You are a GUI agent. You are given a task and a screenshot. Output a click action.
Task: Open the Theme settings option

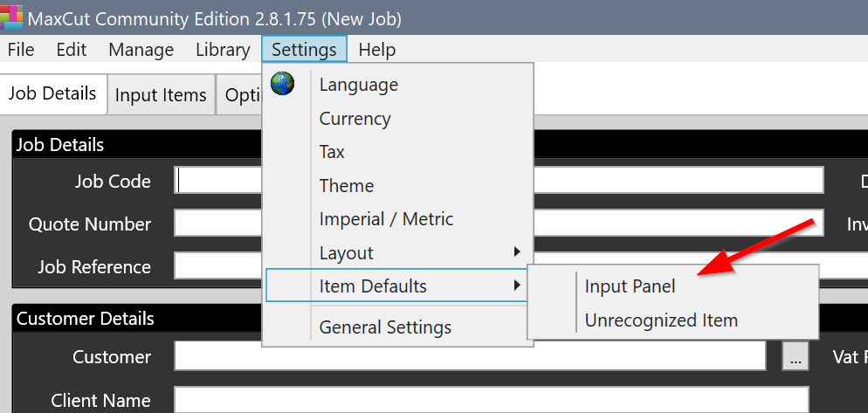click(x=347, y=186)
